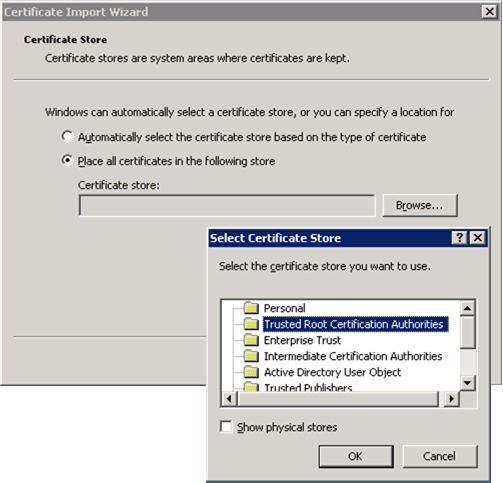The image size is (503, 483).
Task: Enable Show physical stores checkbox
Action: click(x=226, y=427)
